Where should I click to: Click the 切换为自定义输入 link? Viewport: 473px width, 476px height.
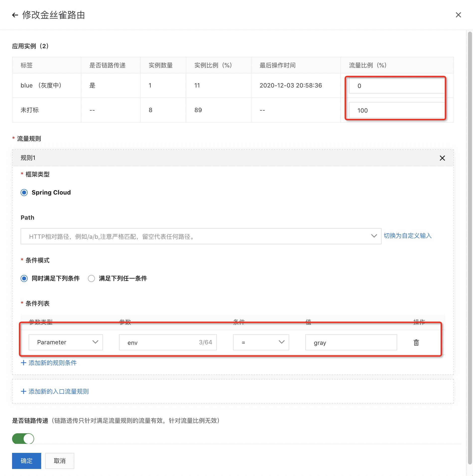coord(407,236)
